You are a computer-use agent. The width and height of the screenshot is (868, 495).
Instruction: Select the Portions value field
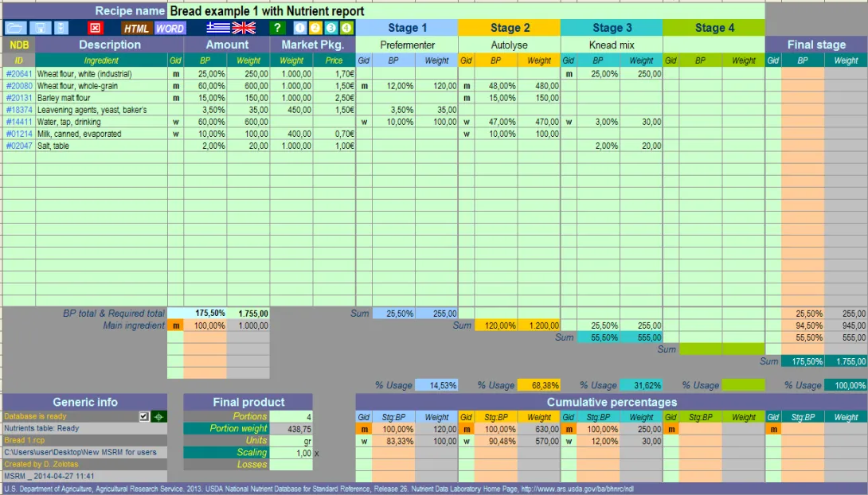[291, 416]
